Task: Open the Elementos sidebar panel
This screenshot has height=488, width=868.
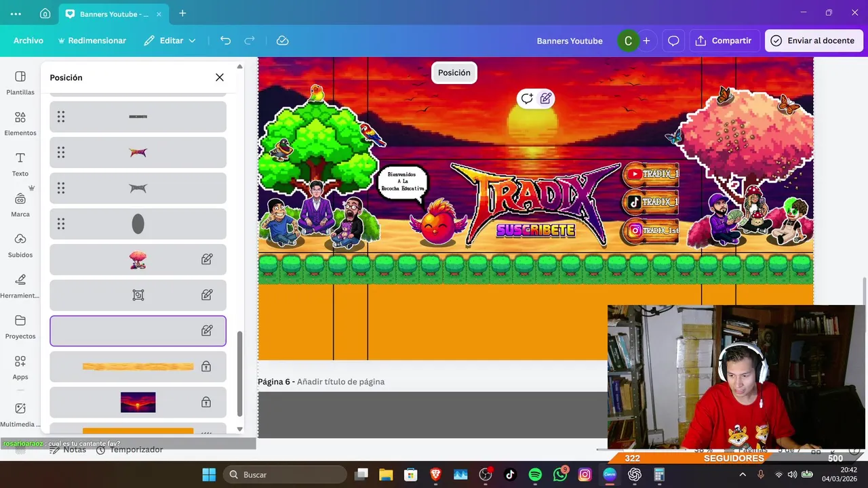Action: (20, 123)
